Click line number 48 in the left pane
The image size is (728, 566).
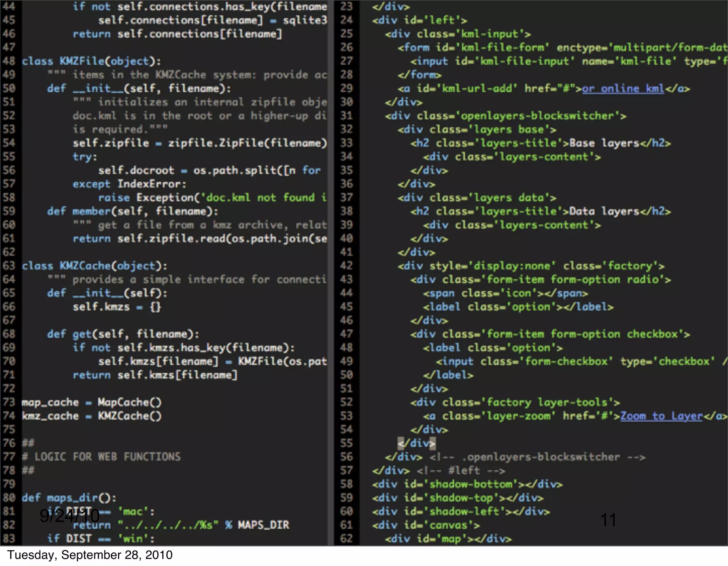9,61
